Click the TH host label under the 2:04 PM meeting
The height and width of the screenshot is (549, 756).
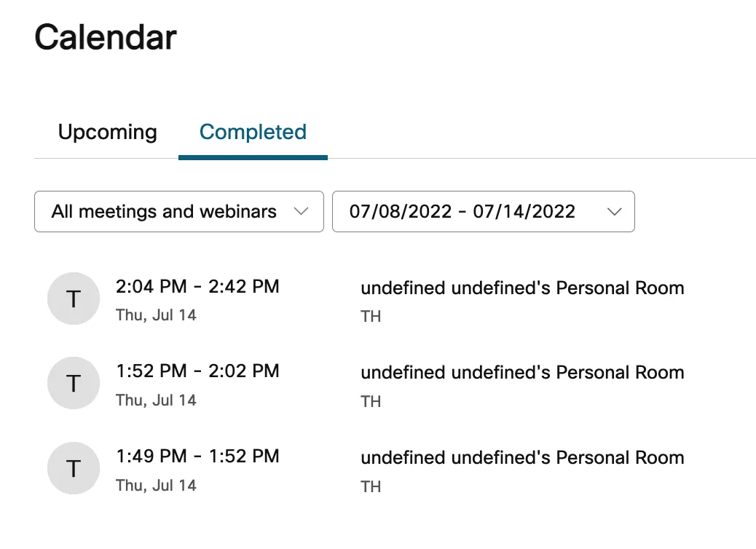coord(371,317)
